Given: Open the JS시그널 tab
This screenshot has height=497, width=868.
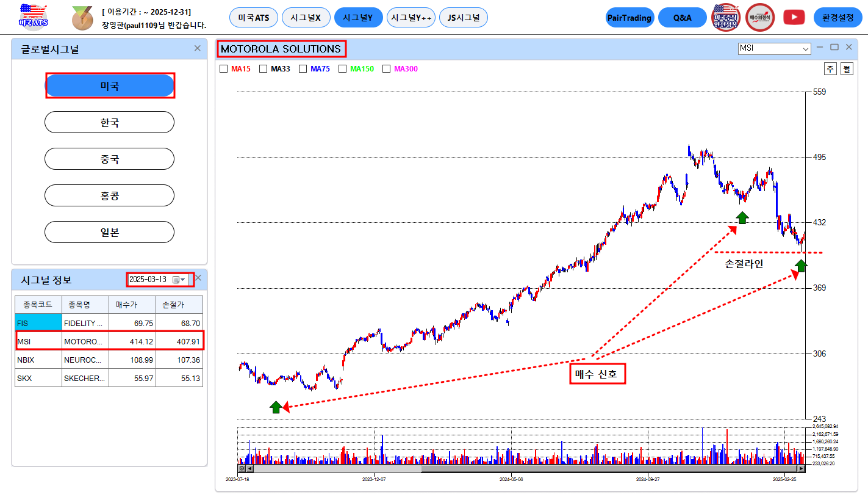Looking at the screenshot, I should pos(464,18).
